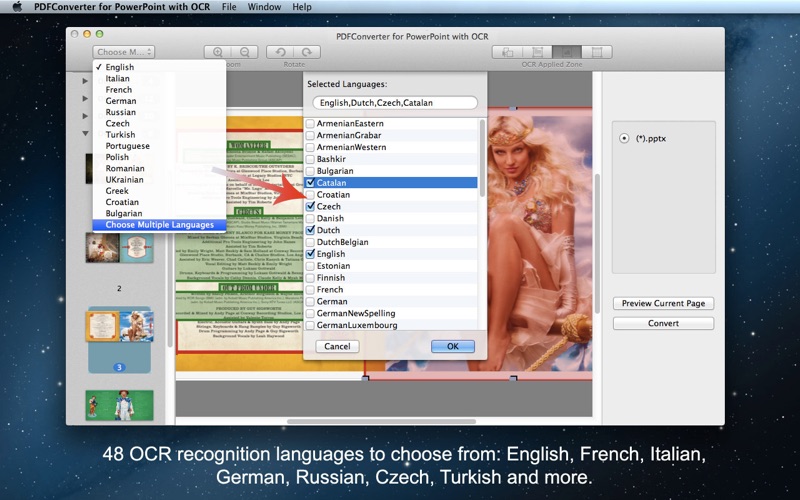The height and width of the screenshot is (500, 800).
Task: Select the second OCR Applied Zone icon
Action: click(x=537, y=52)
